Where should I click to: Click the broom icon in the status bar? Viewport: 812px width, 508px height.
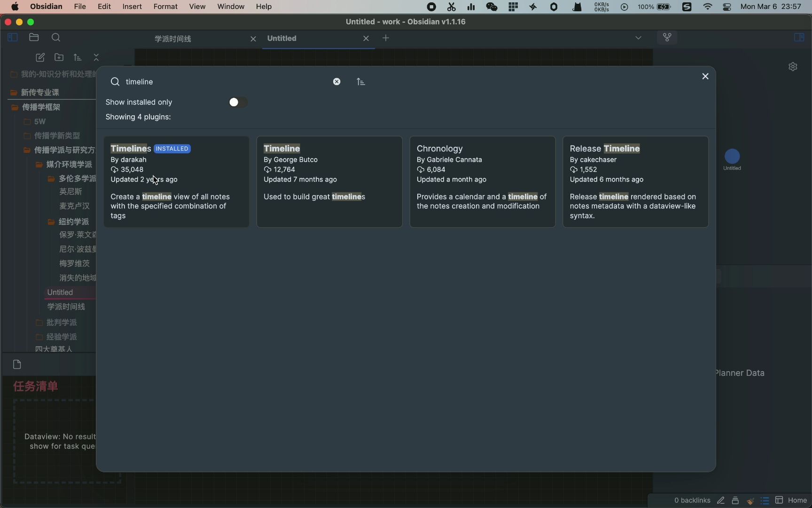tap(750, 500)
